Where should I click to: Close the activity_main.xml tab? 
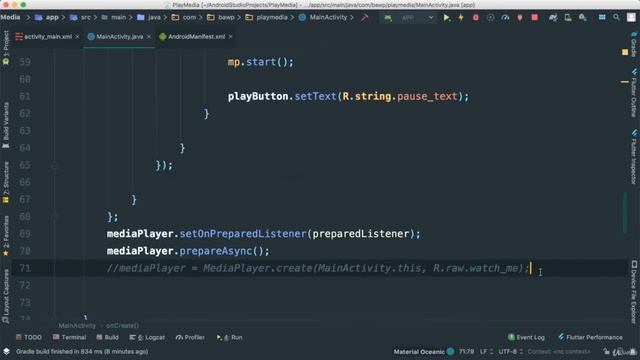(78, 37)
